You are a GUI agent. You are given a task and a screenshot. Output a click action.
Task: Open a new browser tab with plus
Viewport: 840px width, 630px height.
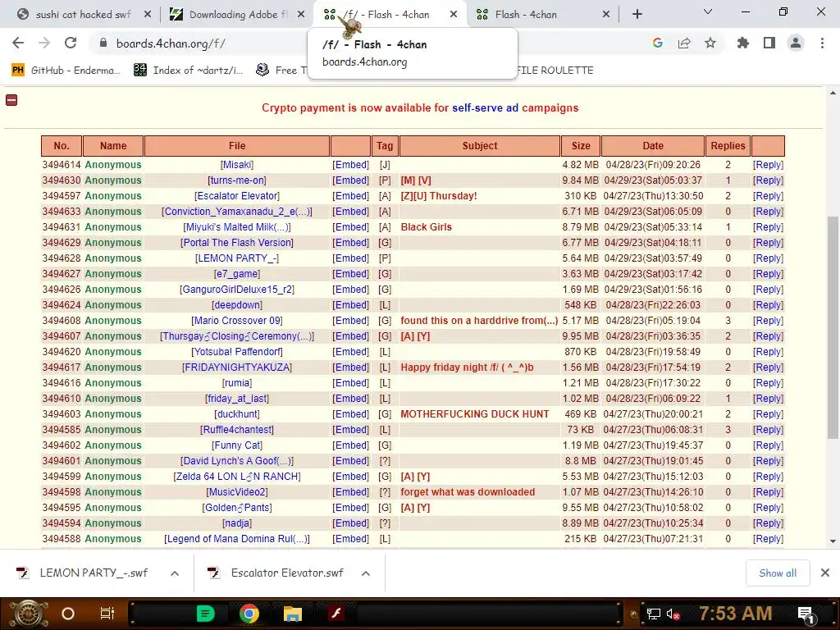click(637, 15)
